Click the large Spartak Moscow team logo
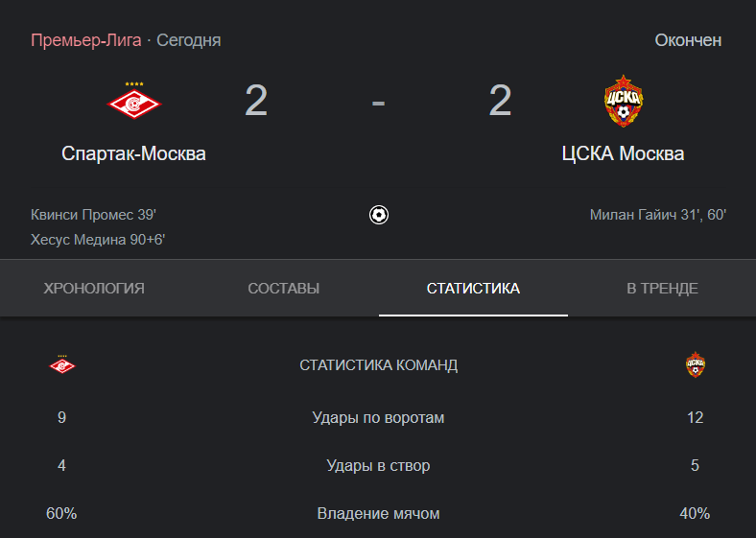 coord(134,101)
